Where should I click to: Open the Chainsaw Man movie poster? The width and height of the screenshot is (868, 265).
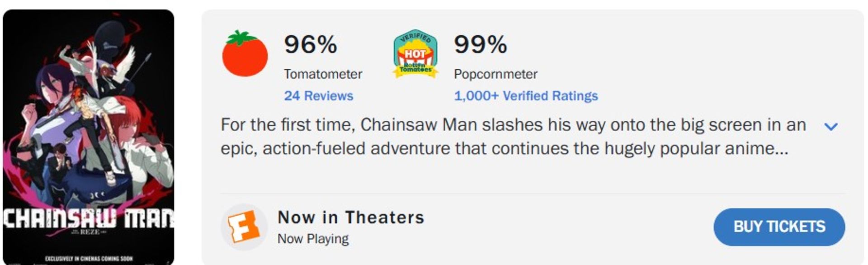click(88, 136)
